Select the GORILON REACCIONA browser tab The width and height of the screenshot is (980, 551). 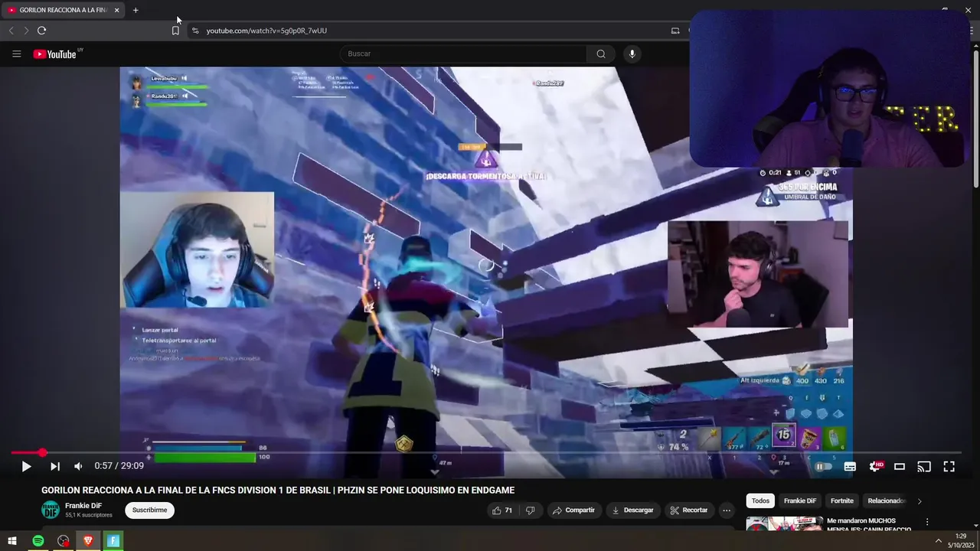tap(63, 10)
